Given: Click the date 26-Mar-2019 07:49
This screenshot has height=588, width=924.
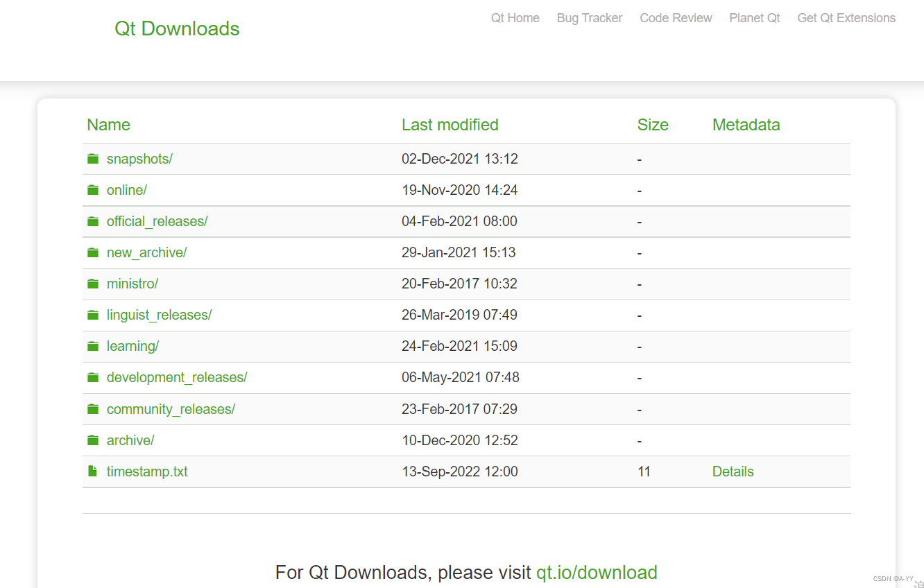Looking at the screenshot, I should [x=459, y=315].
